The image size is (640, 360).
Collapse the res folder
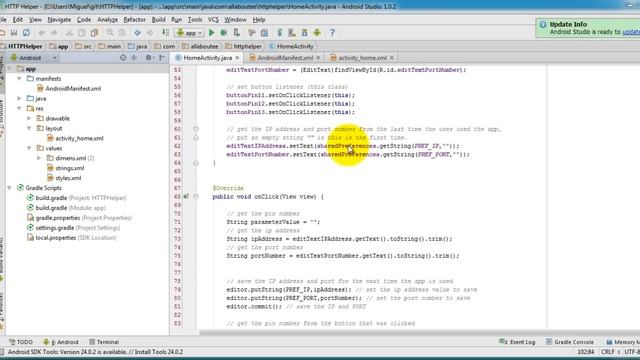pyautogui.click(x=19, y=108)
